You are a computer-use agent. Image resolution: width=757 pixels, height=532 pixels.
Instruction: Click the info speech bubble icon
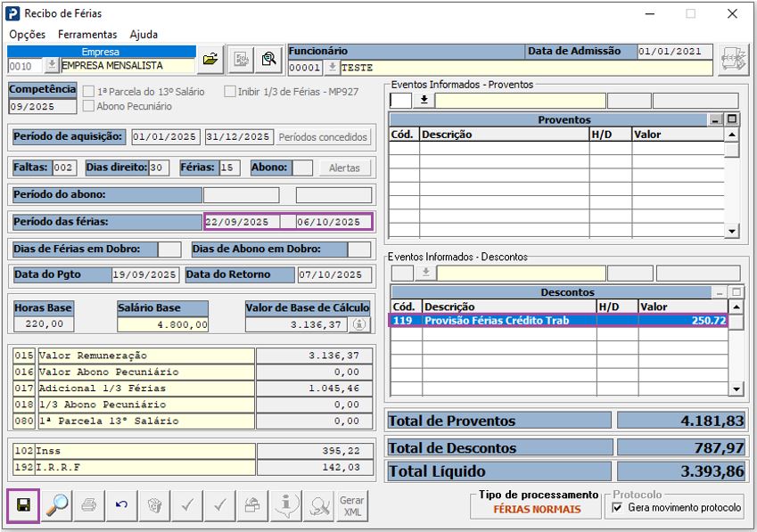(284, 505)
